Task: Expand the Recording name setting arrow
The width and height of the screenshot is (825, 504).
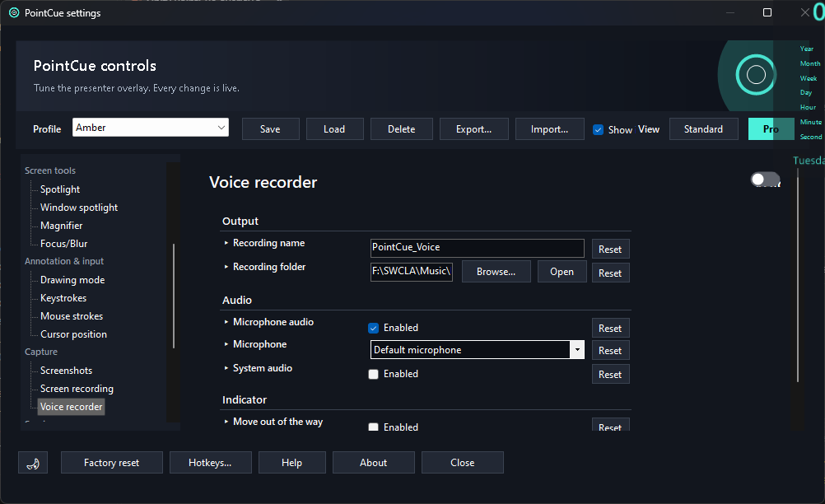Action: tap(226, 243)
